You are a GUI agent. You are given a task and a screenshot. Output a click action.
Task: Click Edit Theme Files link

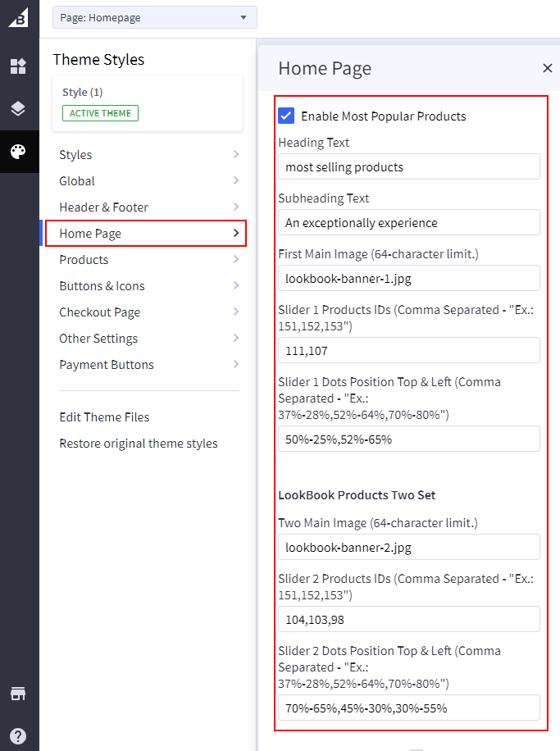104,417
